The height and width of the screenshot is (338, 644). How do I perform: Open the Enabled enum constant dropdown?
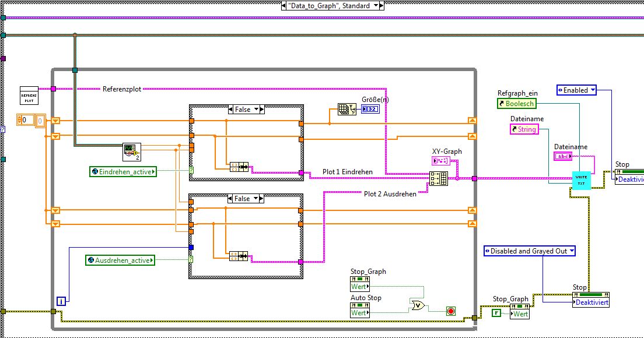[592, 90]
